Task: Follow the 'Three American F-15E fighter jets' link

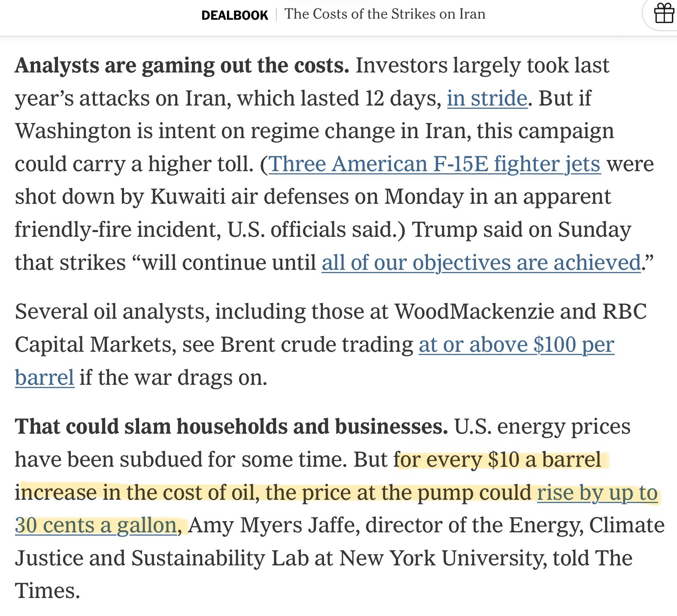Action: click(434, 164)
